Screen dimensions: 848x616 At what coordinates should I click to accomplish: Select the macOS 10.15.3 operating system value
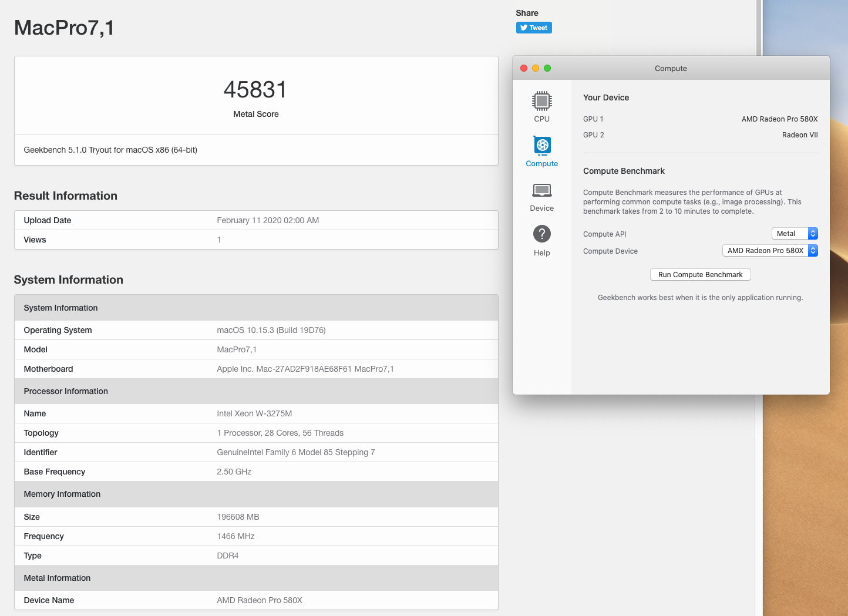tap(271, 330)
